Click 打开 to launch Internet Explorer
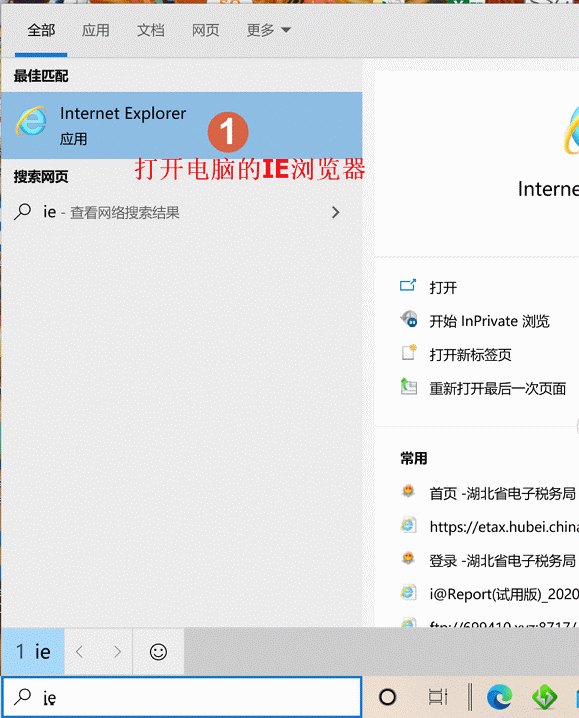Viewport: 579px width, 718px height. (x=443, y=288)
